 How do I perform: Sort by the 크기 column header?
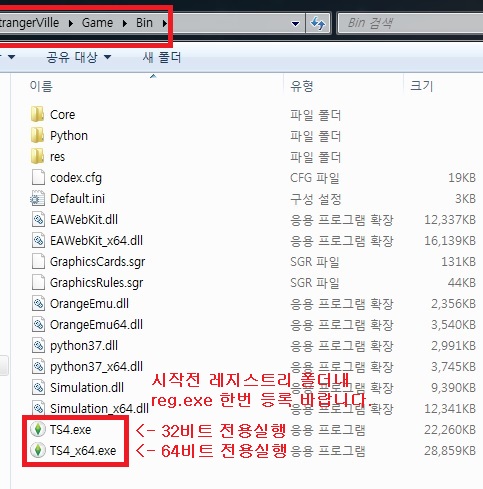click(422, 86)
